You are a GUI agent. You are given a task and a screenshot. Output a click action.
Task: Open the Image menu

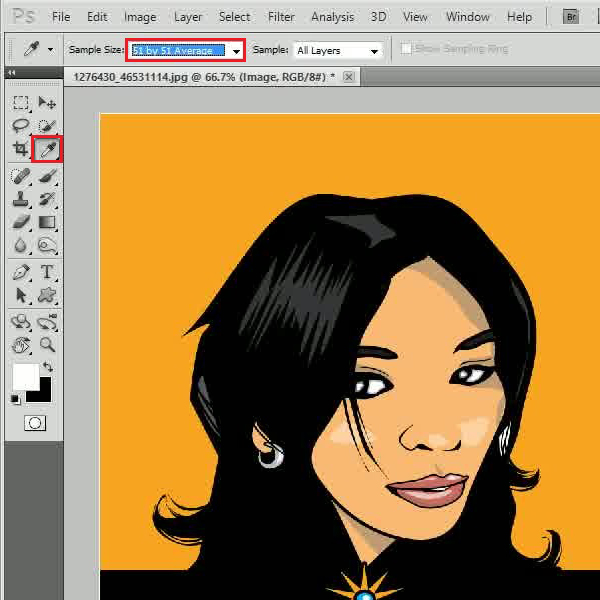coord(140,17)
